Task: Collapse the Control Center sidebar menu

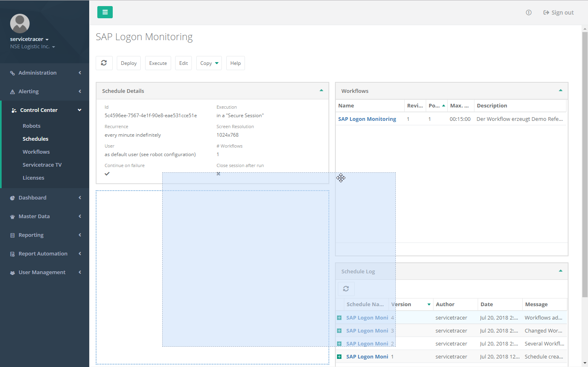Action: [x=45, y=110]
